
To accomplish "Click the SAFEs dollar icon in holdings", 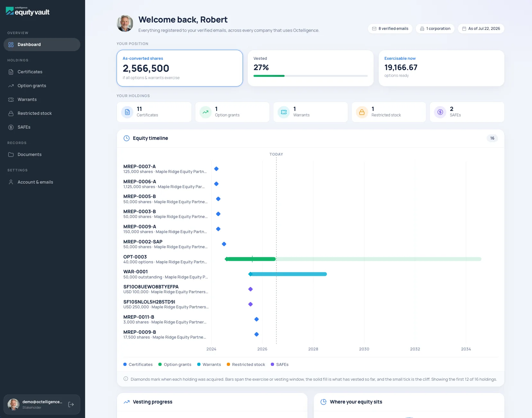I will click(440, 112).
